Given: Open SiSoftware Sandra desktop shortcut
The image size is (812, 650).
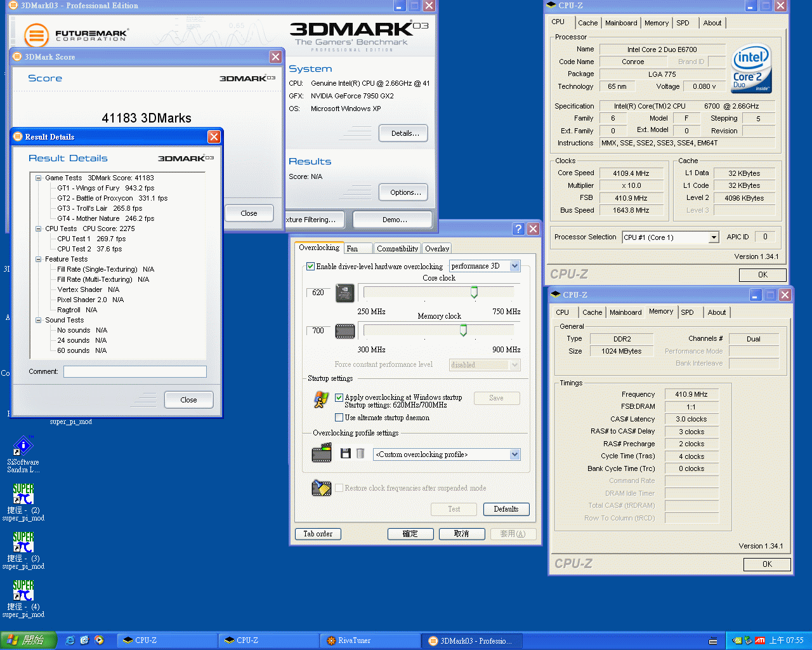Looking at the screenshot, I should [23, 446].
